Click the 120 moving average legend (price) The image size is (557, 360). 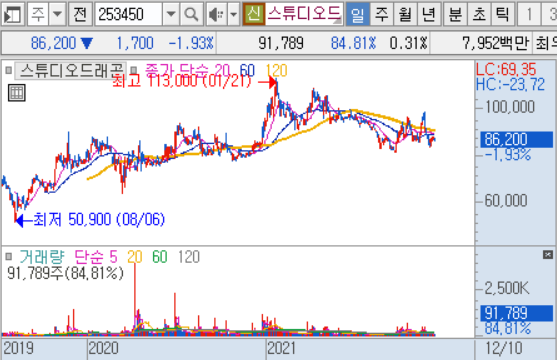click(x=276, y=70)
